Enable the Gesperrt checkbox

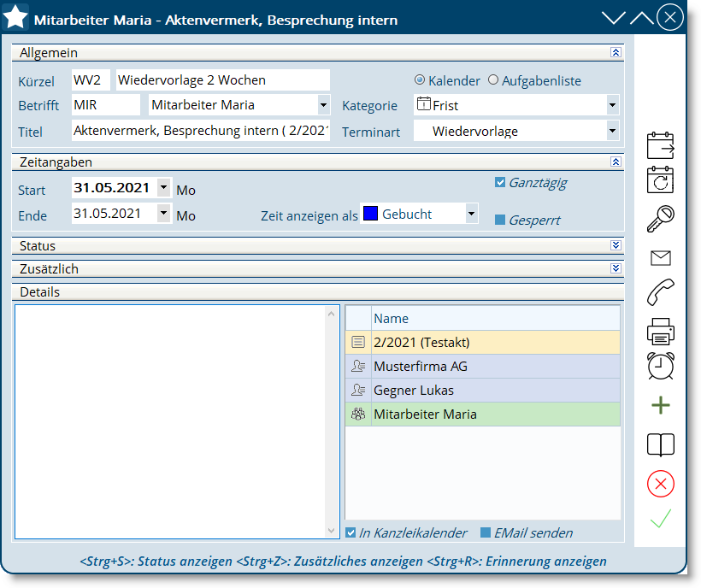point(500,220)
